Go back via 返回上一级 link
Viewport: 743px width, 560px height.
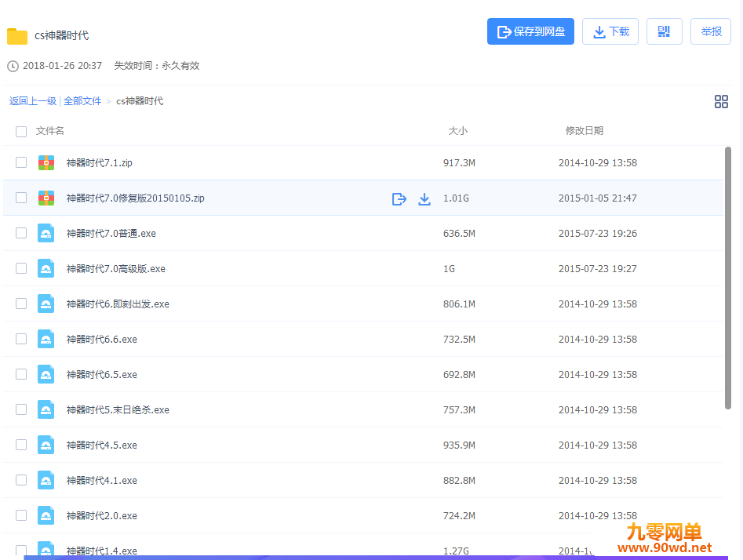pyautogui.click(x=33, y=101)
